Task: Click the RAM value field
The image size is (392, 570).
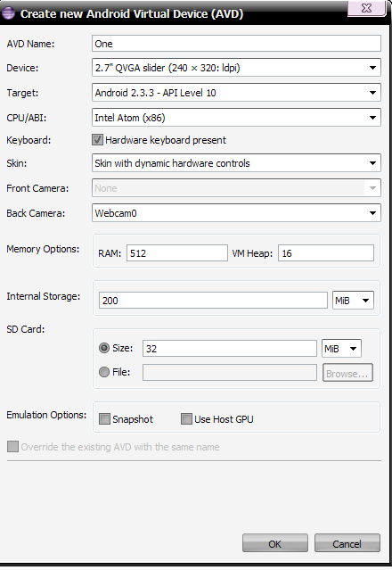Action: (177, 253)
